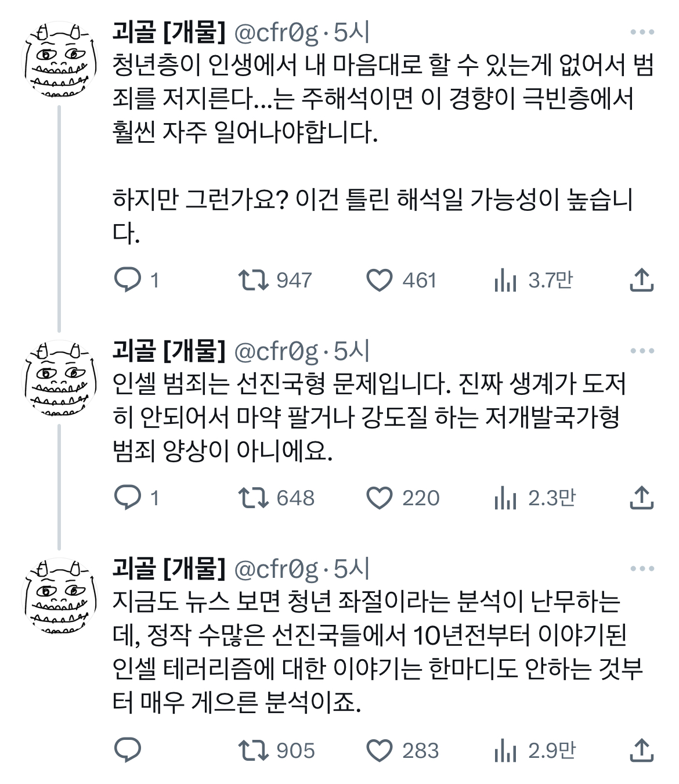View analytics of the 2.3만 views tweet
This screenshot has height=784, width=679.
(x=505, y=498)
